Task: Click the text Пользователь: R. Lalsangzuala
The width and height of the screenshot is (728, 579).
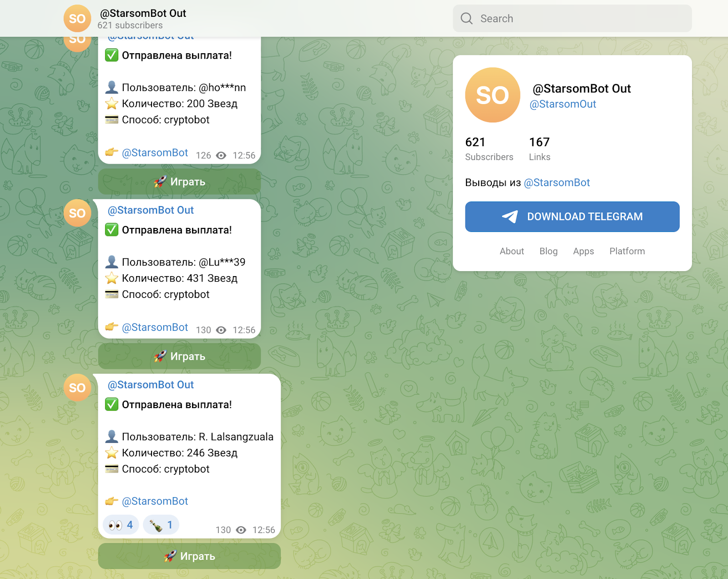Action: coord(198,437)
